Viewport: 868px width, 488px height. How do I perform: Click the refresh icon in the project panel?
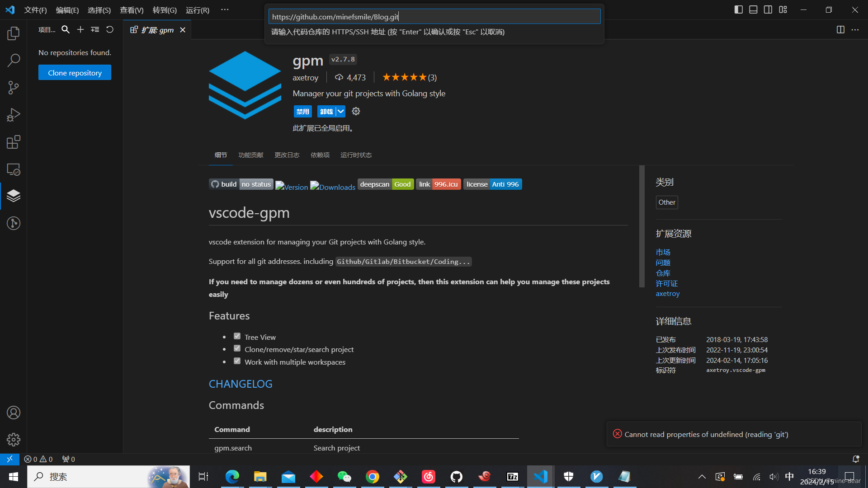[110, 30]
